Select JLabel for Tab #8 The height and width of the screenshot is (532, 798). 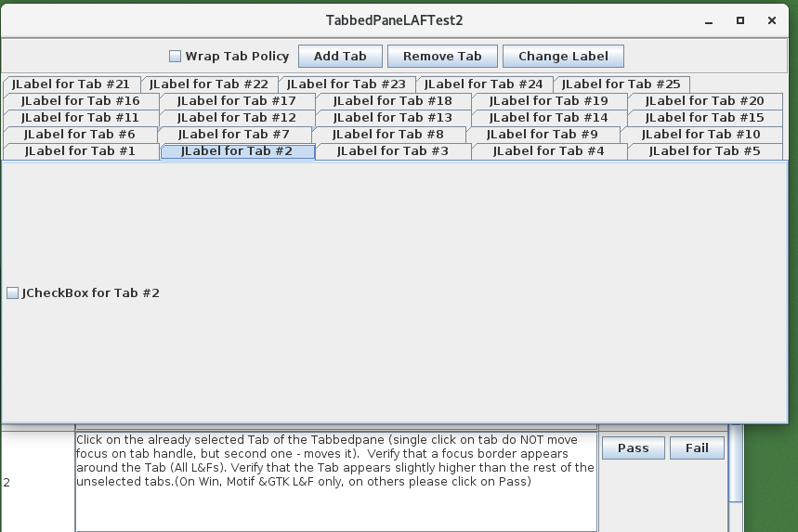(388, 135)
